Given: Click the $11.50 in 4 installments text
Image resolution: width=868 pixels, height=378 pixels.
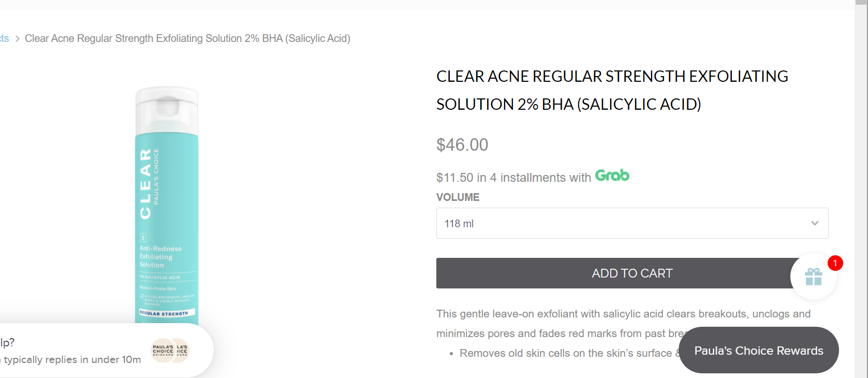Looking at the screenshot, I should point(513,178).
